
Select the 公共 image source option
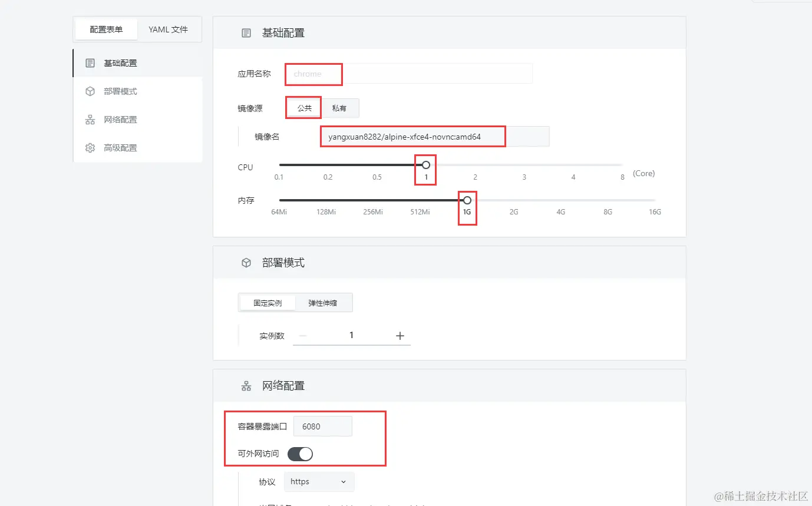305,108
